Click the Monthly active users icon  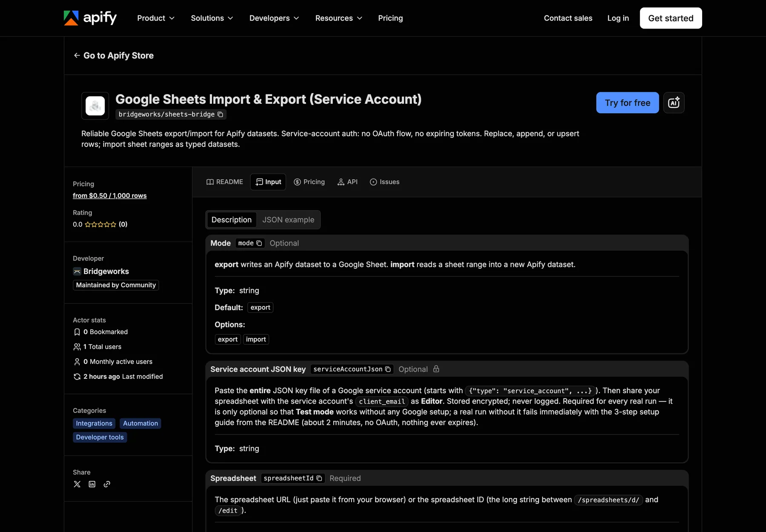point(77,362)
